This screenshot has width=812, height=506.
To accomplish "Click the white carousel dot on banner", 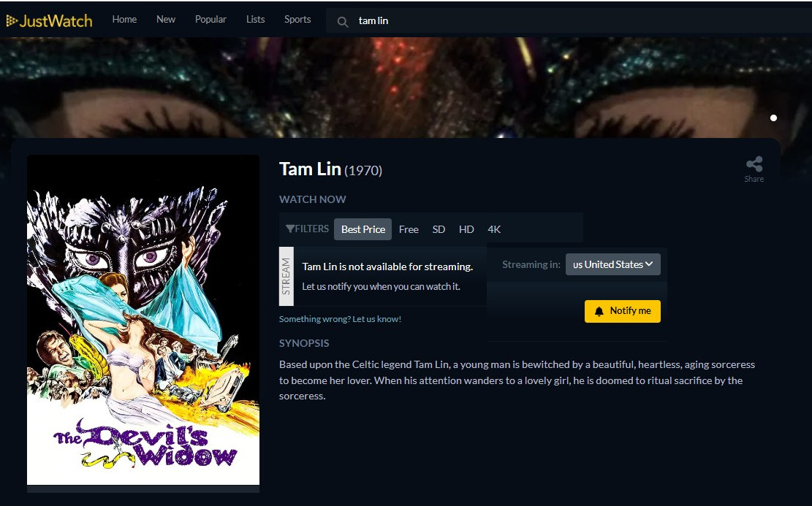I will (x=773, y=118).
